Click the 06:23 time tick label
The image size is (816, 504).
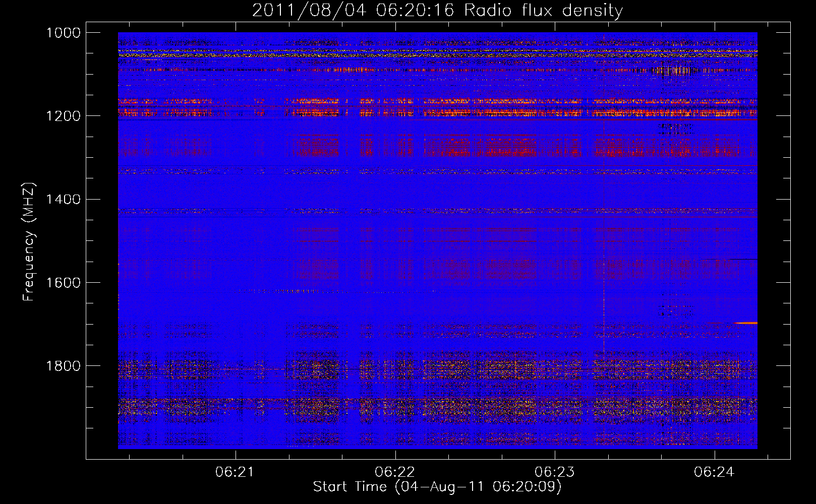[554, 472]
